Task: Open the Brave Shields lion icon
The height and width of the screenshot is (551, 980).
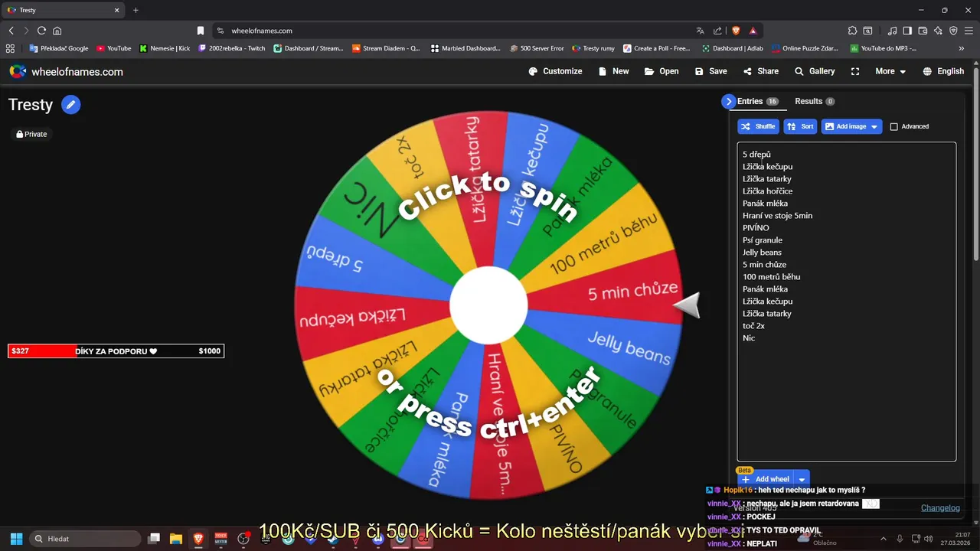Action: click(736, 31)
